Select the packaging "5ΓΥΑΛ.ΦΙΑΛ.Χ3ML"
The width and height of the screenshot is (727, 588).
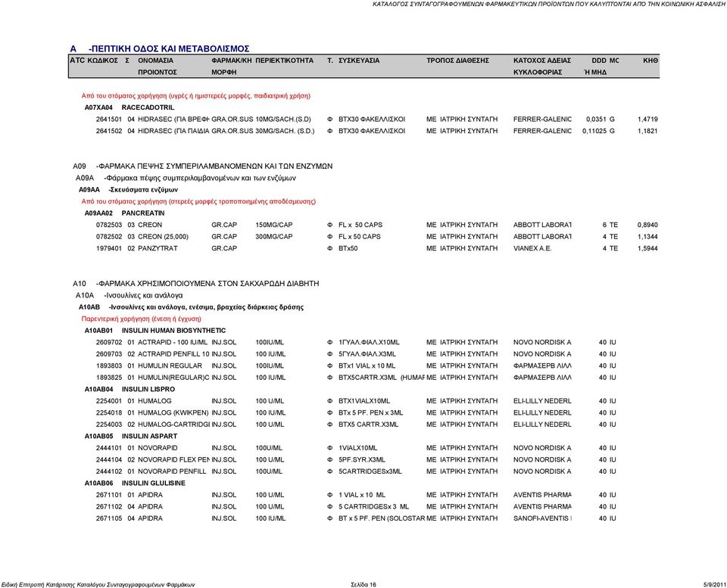click(367, 354)
